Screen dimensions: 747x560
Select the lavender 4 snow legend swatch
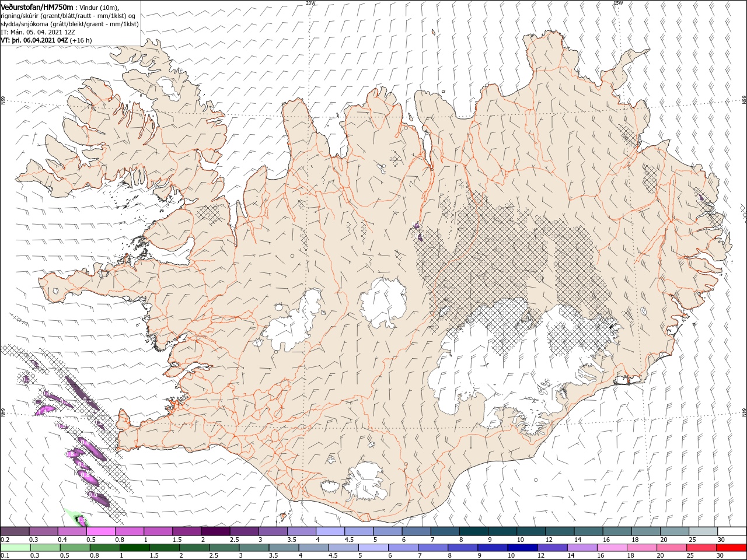pyautogui.click(x=330, y=531)
